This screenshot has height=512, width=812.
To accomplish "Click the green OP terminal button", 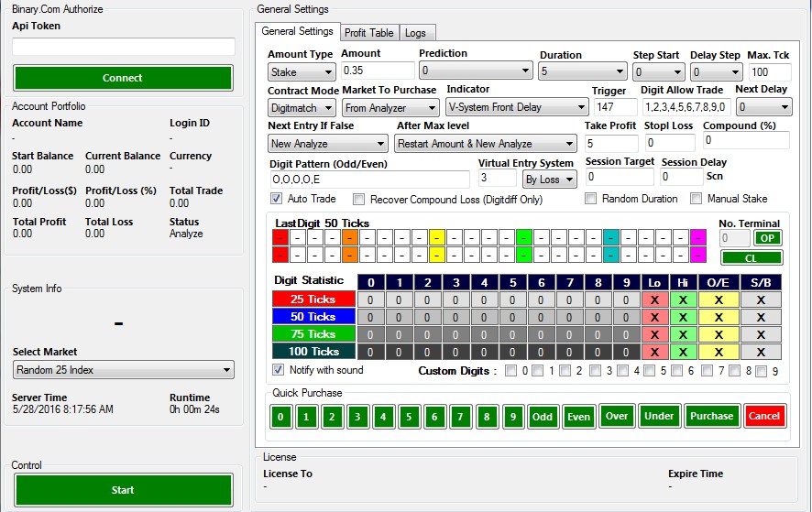I will point(767,238).
